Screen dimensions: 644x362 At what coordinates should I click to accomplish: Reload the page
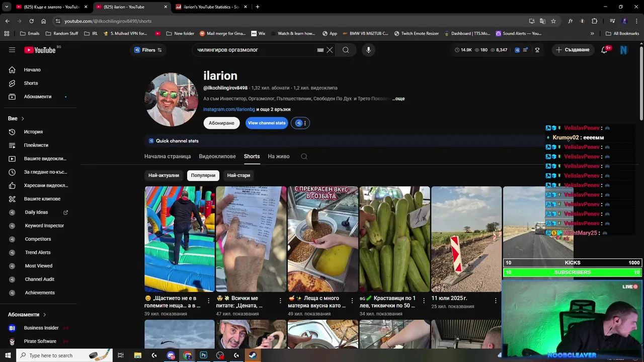tap(31, 21)
